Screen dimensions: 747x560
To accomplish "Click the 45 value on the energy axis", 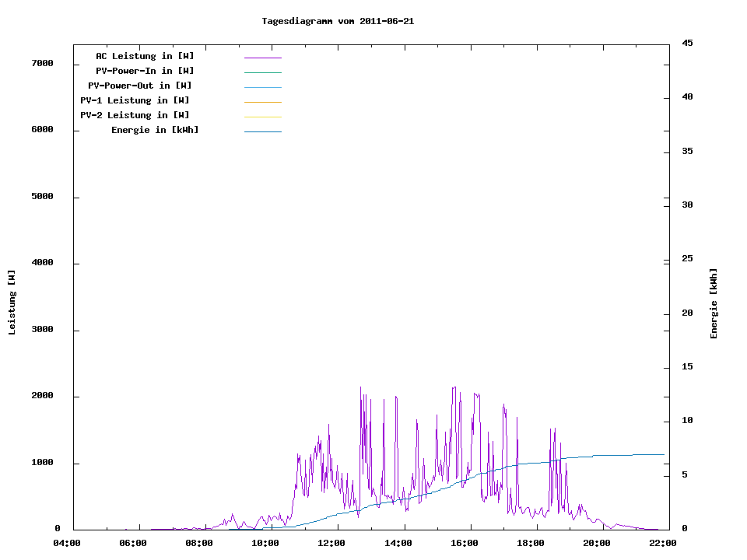I will tap(687, 43).
